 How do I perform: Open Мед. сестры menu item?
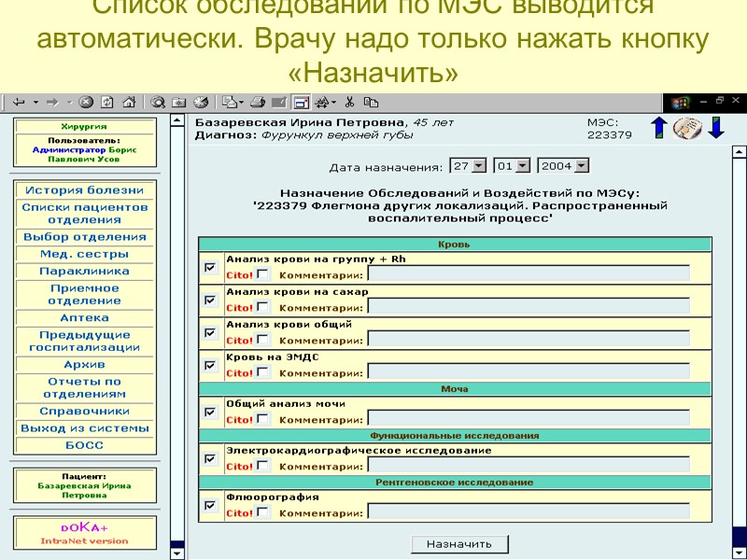pyautogui.click(x=84, y=254)
